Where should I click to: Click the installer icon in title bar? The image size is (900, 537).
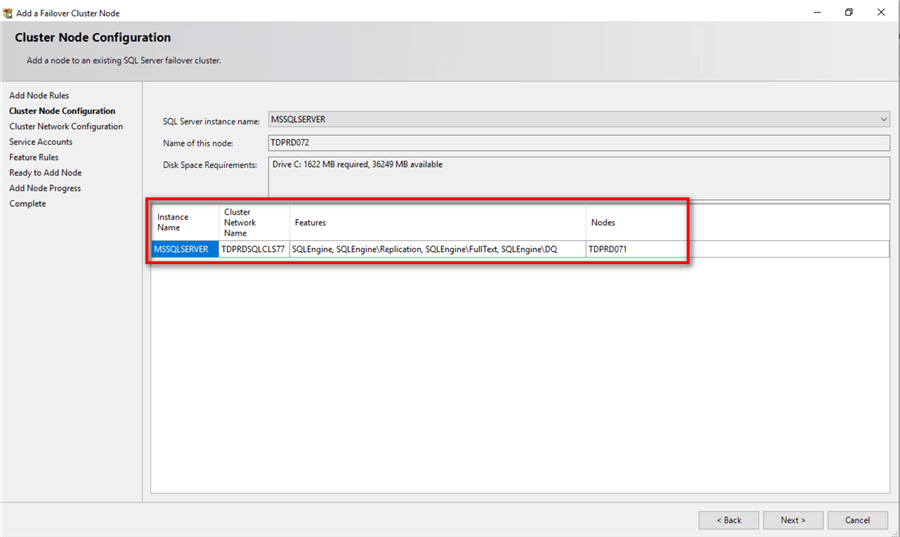tap(8, 13)
